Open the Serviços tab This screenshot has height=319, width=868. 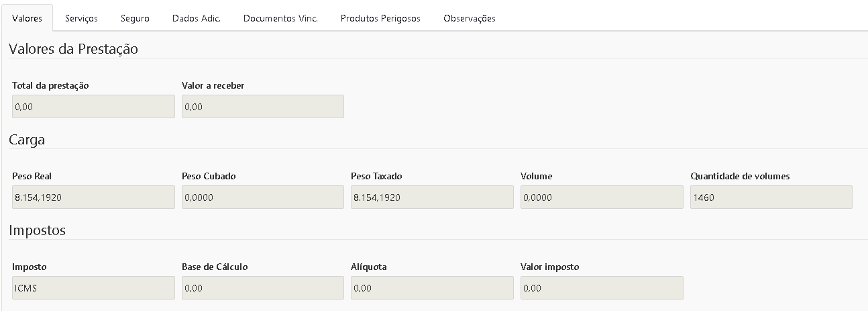pyautogui.click(x=81, y=18)
